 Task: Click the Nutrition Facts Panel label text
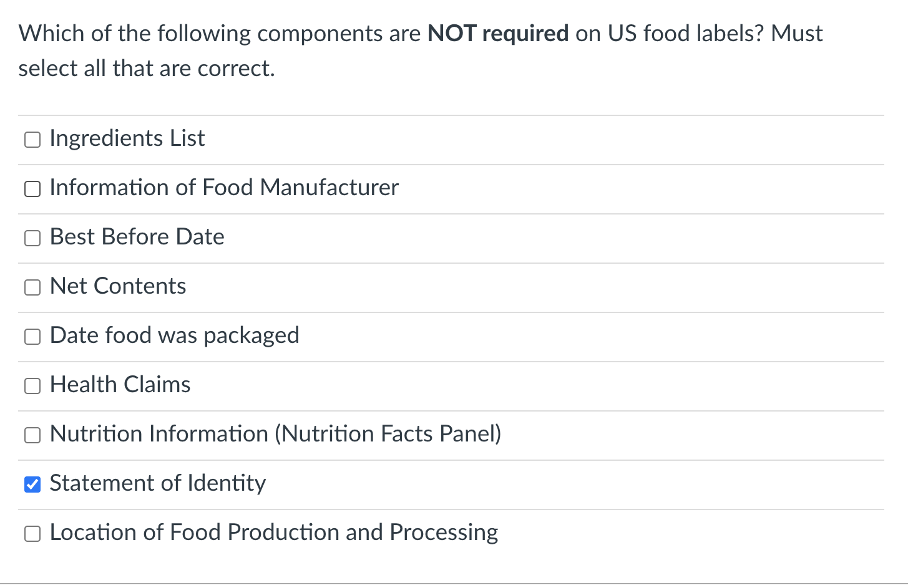(x=275, y=434)
